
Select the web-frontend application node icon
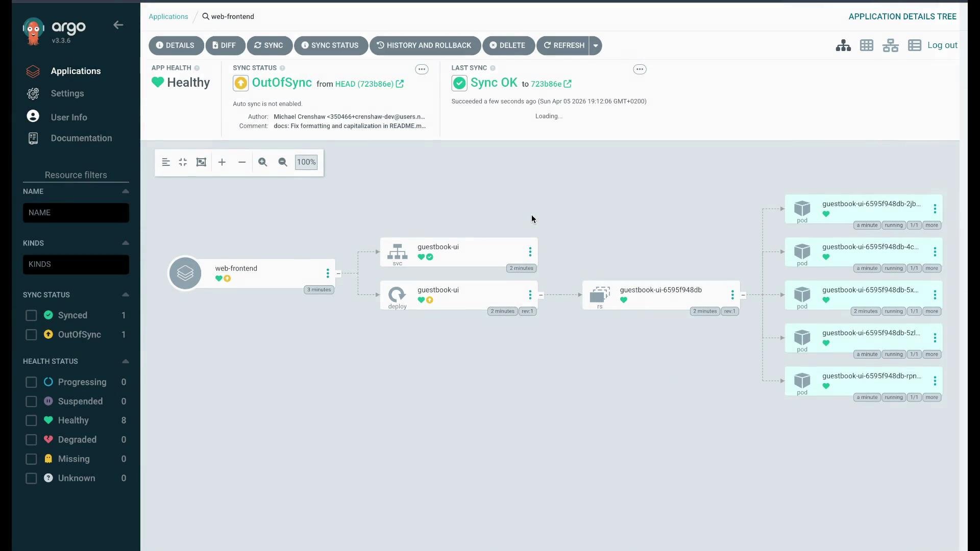[x=185, y=273]
